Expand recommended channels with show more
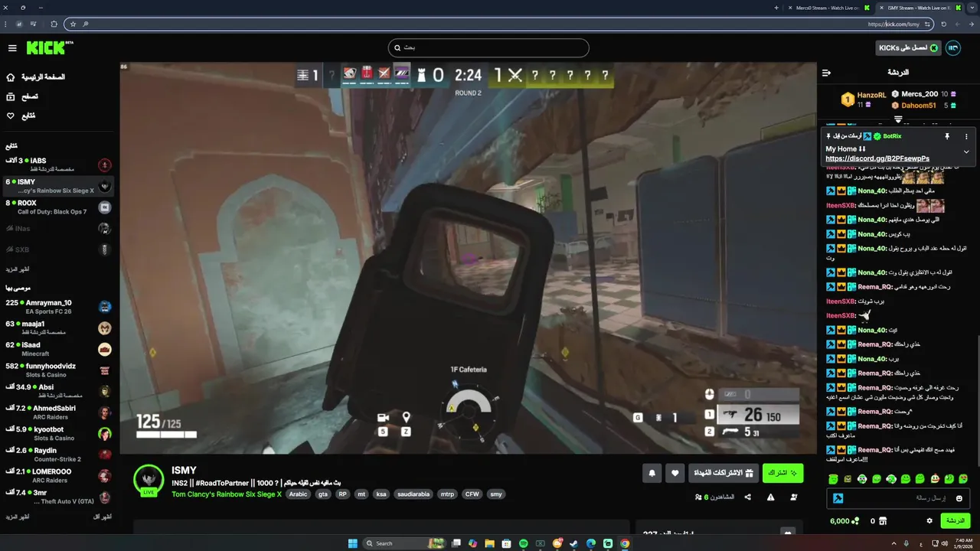Viewport: 980px width, 551px height. [17, 517]
